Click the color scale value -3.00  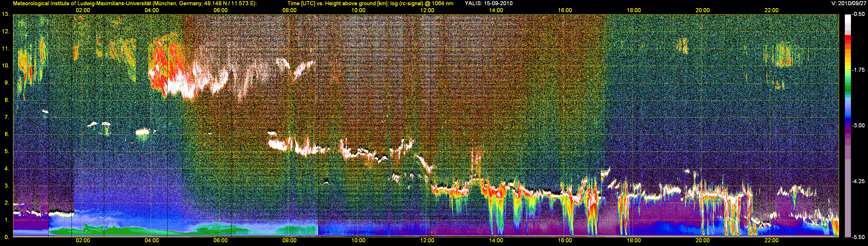coord(858,125)
